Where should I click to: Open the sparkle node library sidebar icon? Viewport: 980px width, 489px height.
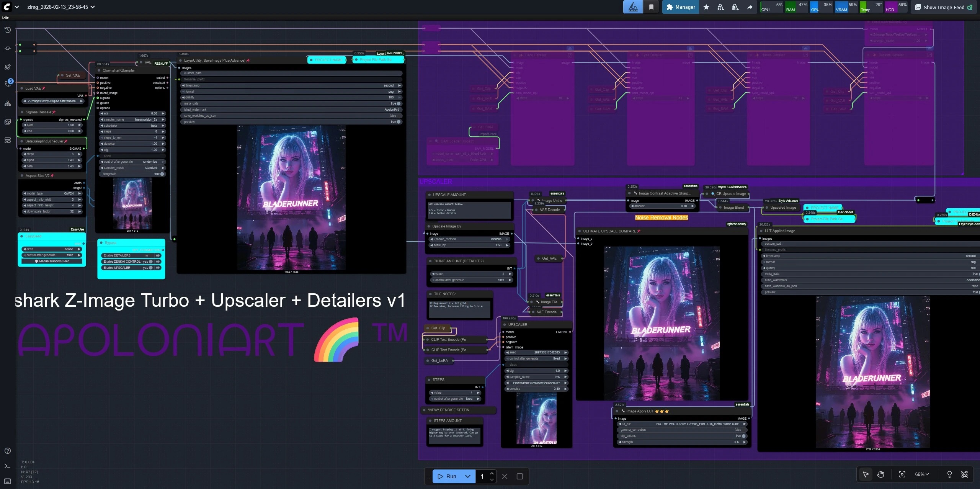[8, 67]
